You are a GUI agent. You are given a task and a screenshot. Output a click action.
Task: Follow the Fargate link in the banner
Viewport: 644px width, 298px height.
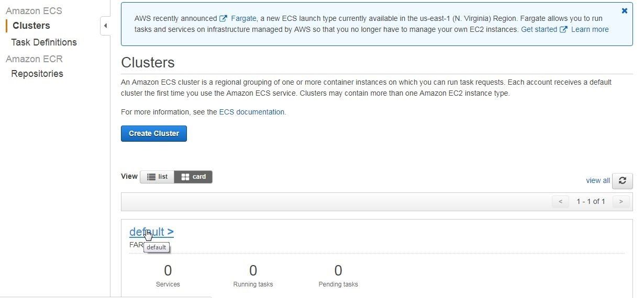243,18
